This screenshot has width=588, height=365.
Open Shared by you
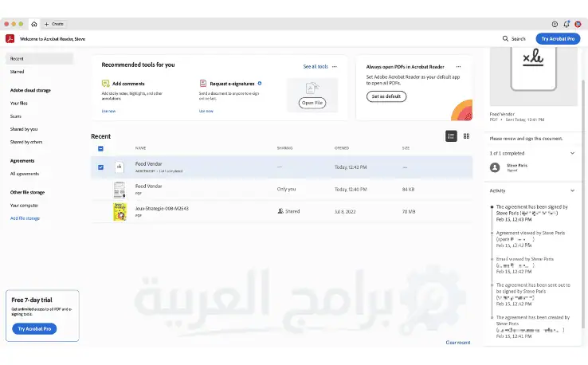coord(24,129)
